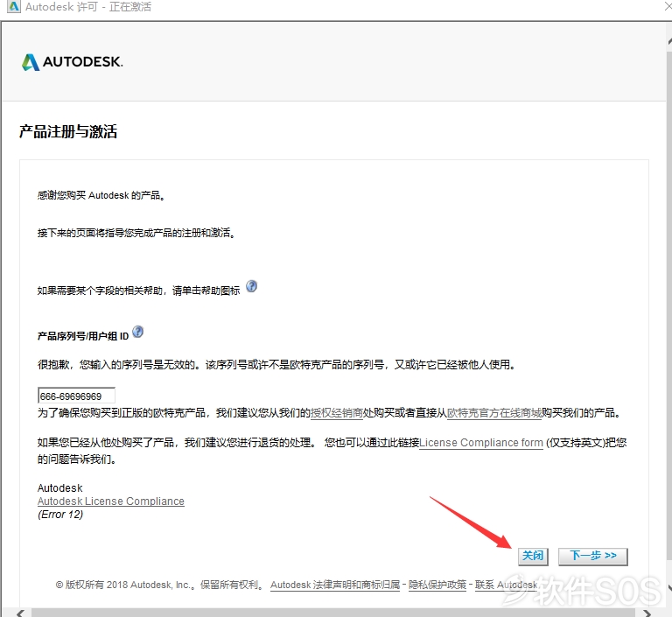Click the Autodesk window icon in the title bar
Image resolution: width=672 pixels, height=617 pixels.
tap(14, 6)
